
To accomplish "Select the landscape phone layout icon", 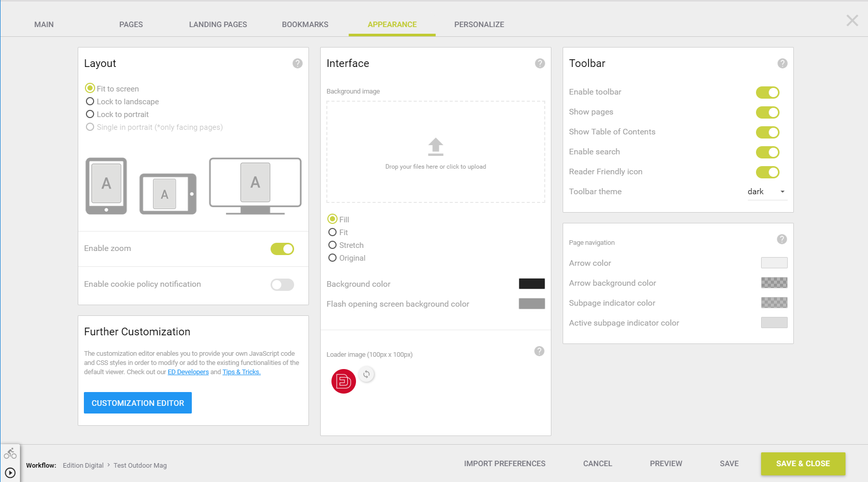I will 167,194.
